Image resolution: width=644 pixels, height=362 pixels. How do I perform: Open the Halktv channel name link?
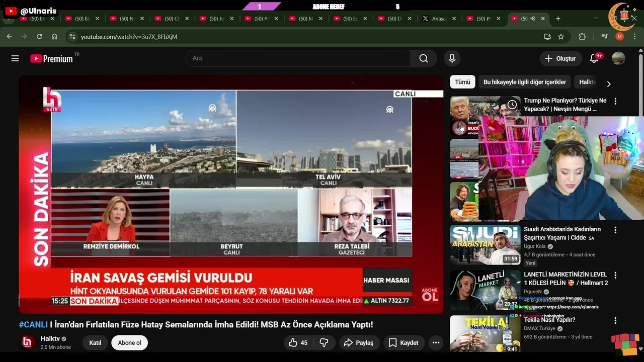(50, 339)
